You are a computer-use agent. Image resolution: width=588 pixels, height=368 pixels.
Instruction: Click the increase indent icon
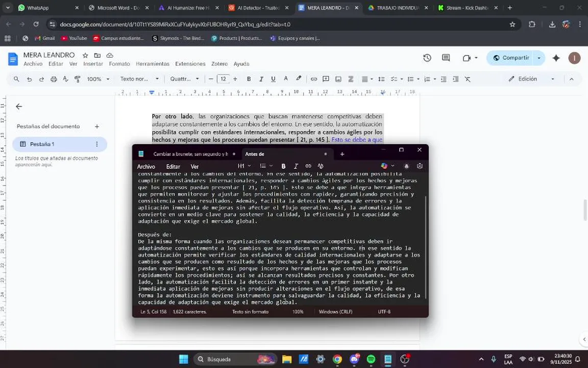tap(456, 79)
